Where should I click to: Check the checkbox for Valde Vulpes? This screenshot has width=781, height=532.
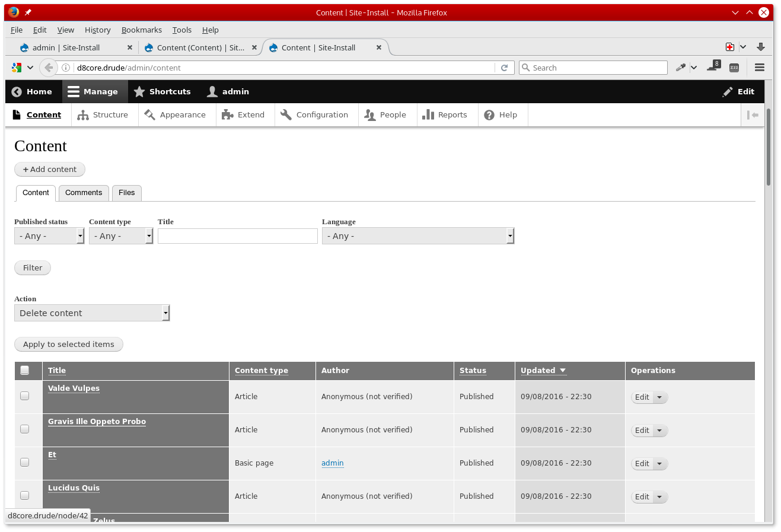(25, 396)
